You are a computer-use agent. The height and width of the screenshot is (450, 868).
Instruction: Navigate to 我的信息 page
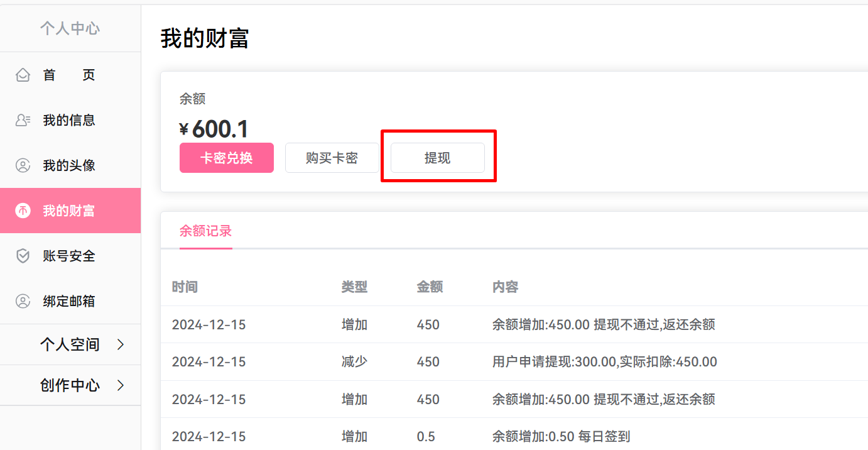coord(68,119)
